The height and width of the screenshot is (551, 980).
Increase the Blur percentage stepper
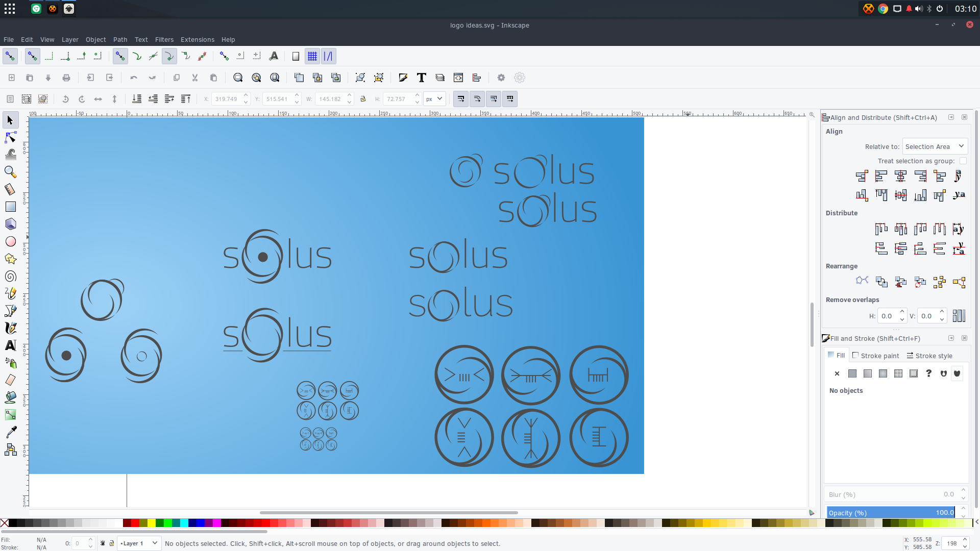click(963, 491)
